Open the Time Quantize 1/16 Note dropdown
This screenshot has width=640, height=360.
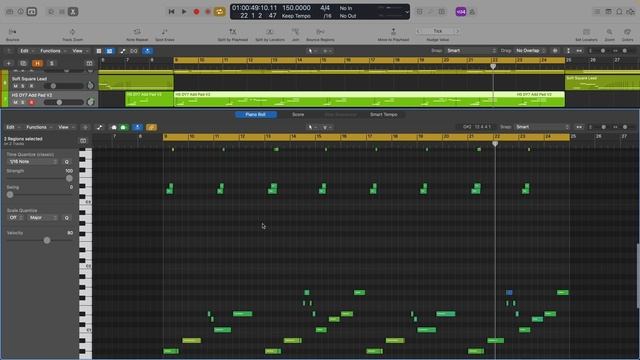(x=33, y=162)
